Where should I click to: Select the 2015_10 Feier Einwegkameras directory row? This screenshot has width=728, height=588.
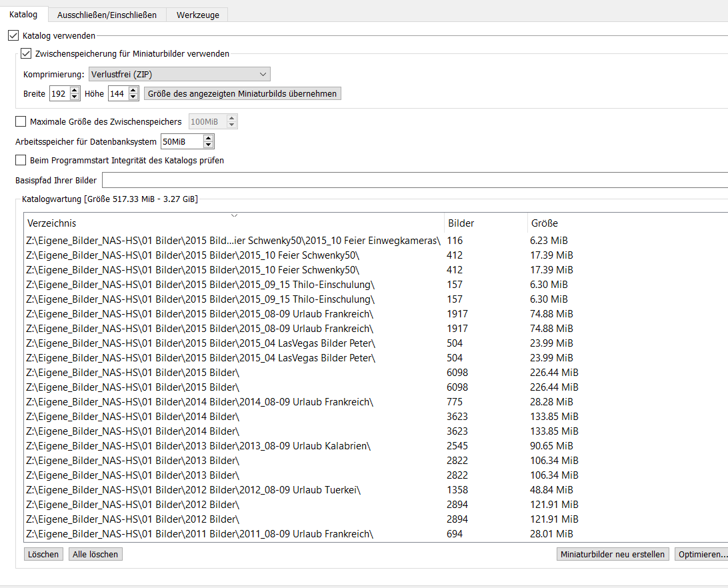tap(233, 241)
